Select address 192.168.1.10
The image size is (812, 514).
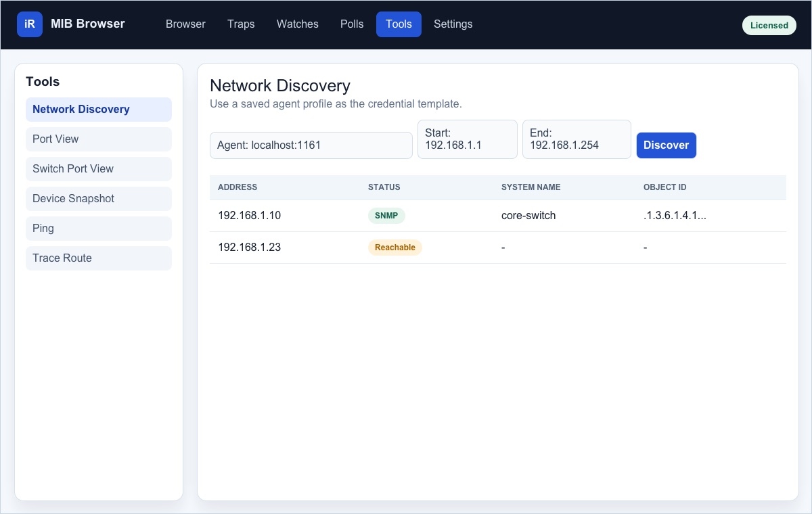pos(249,216)
